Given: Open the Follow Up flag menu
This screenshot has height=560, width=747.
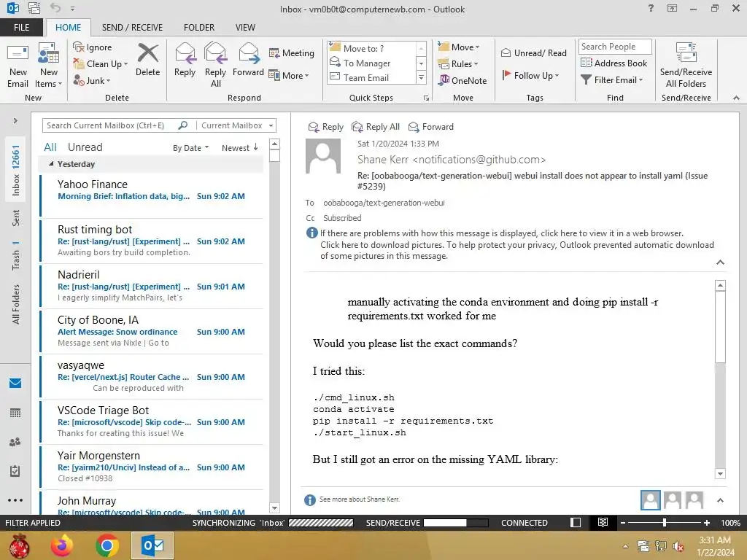Looking at the screenshot, I should point(530,75).
